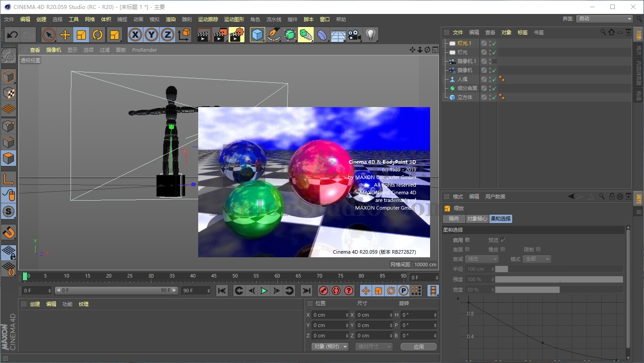Activate the Scale tool in top toolbar
Viewport: 644px width, 363px height.
point(81,35)
